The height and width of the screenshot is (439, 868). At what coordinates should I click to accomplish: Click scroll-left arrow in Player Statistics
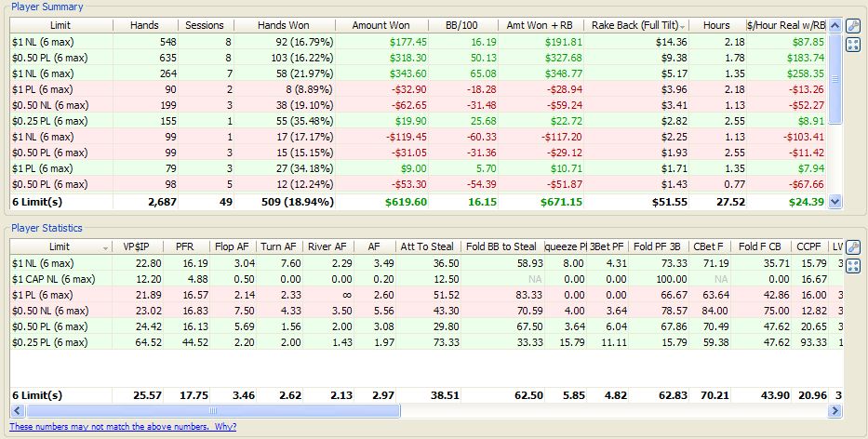tap(18, 410)
